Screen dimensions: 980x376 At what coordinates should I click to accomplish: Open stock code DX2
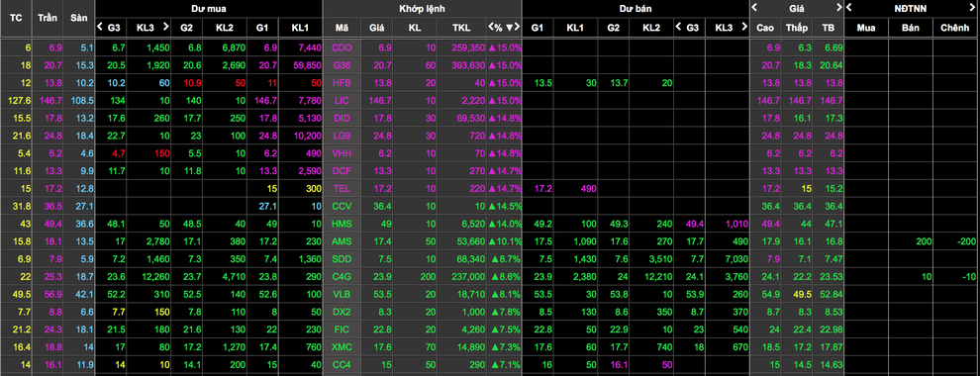(342, 312)
